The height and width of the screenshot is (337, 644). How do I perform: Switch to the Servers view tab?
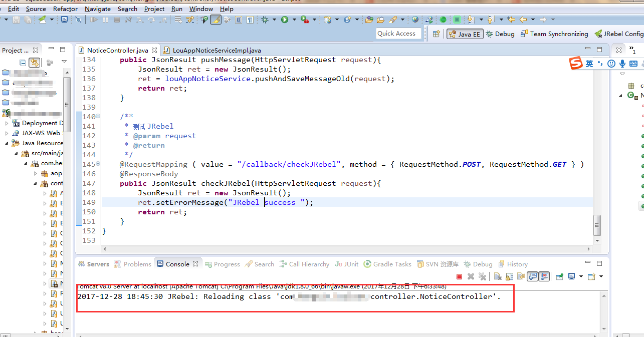click(93, 264)
